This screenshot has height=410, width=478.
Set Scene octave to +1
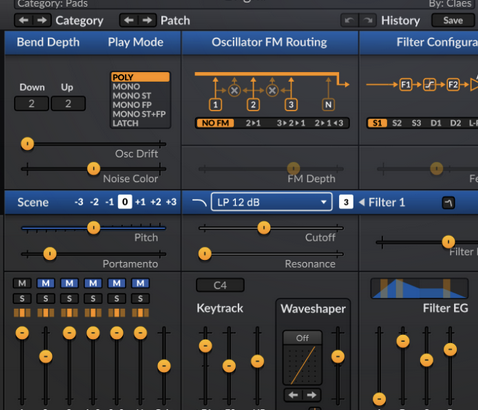(x=140, y=202)
